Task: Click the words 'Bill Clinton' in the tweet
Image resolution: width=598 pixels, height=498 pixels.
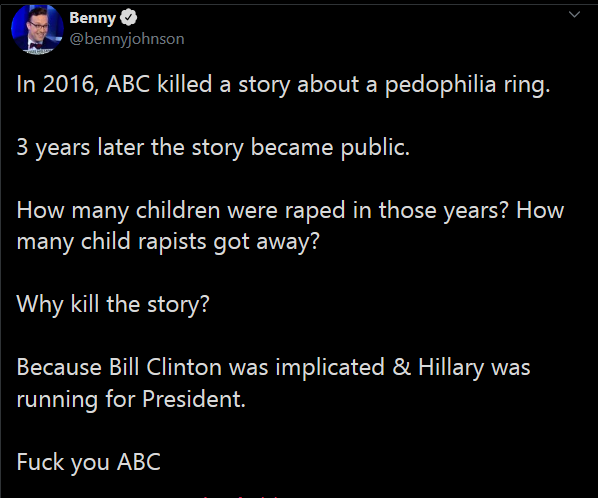Action: [165, 367]
